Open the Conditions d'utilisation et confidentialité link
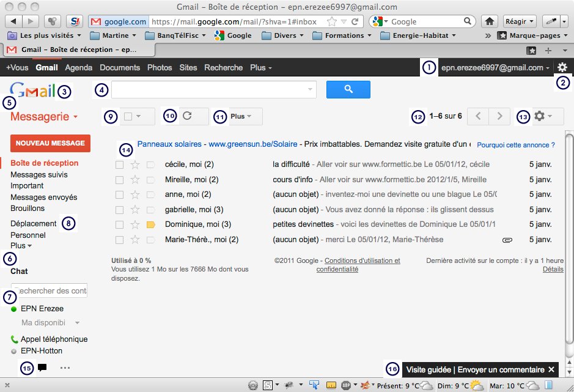The image size is (574, 392). (x=358, y=265)
